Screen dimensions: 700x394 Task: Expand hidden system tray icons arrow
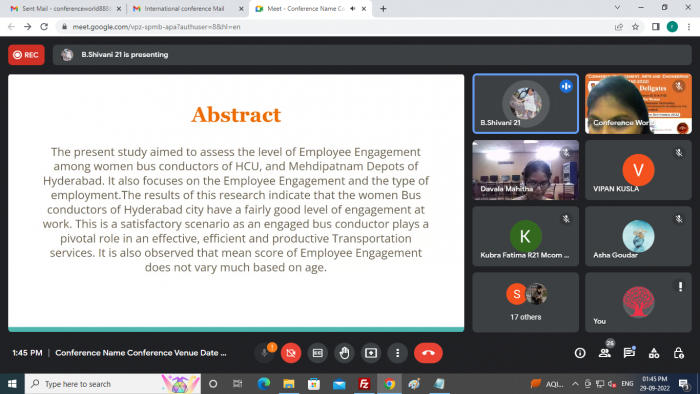575,384
